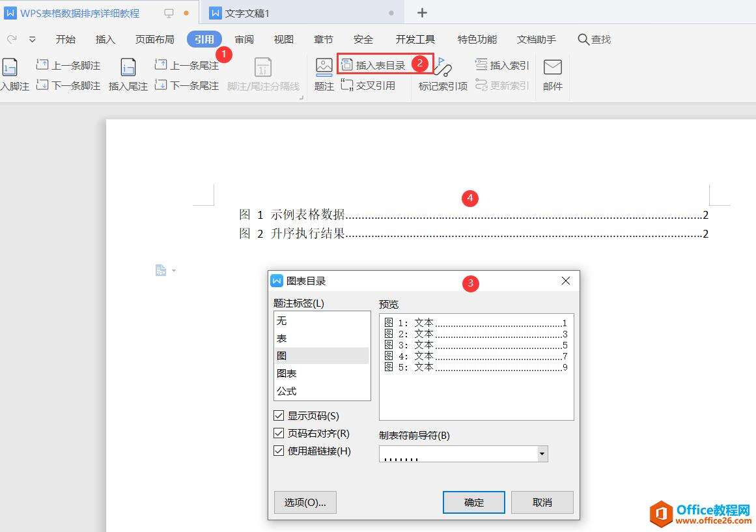Click the paste options icon beside document
The height and width of the screenshot is (532, 756).
click(x=161, y=270)
